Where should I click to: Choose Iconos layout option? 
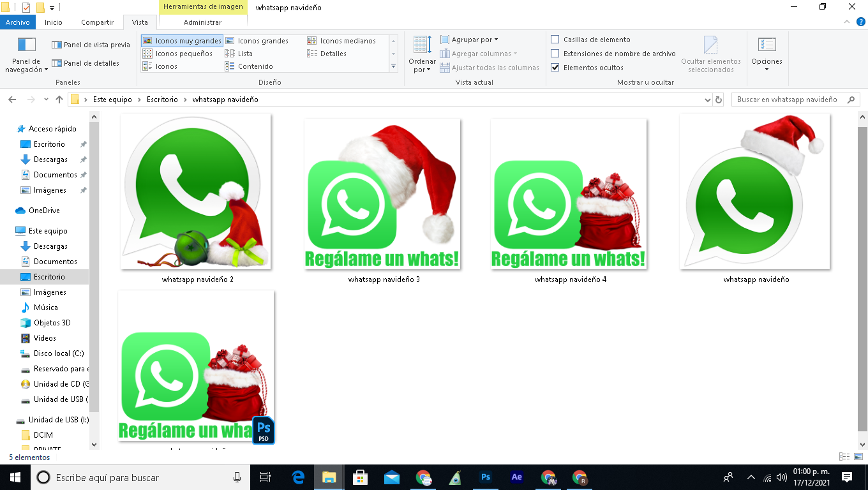[160, 66]
